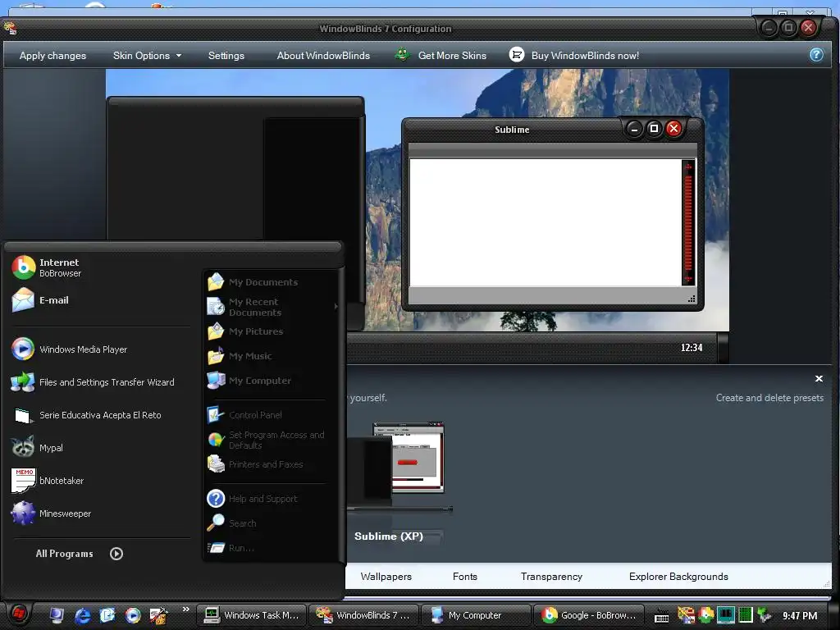
Task: Switch to Google - BoBrowser taskbar button
Action: [x=588, y=615]
